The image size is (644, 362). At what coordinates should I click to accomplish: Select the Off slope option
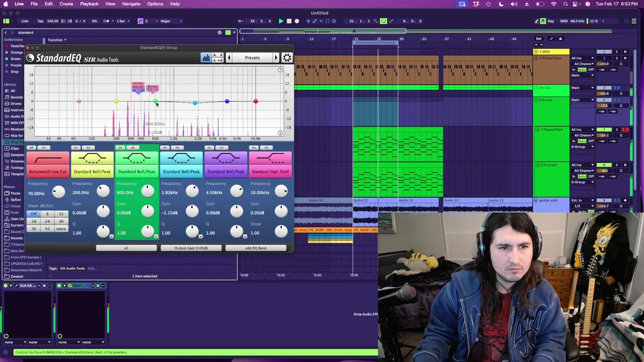[34, 214]
